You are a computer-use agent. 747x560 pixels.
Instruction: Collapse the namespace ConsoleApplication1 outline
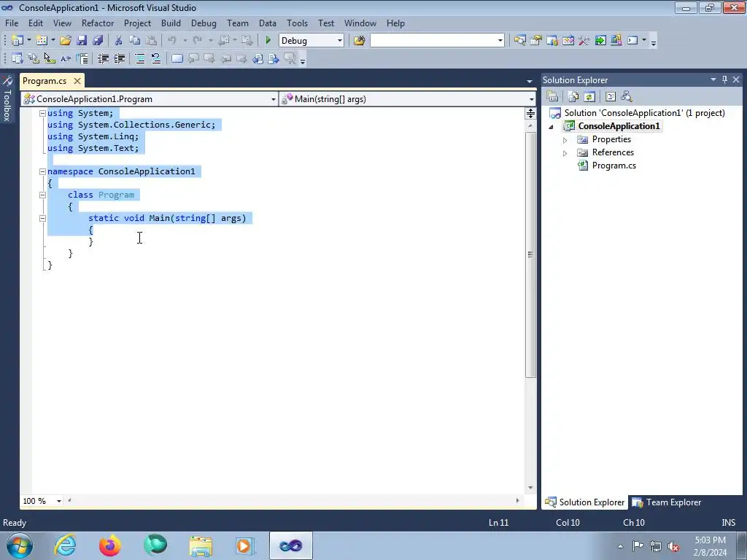point(42,171)
